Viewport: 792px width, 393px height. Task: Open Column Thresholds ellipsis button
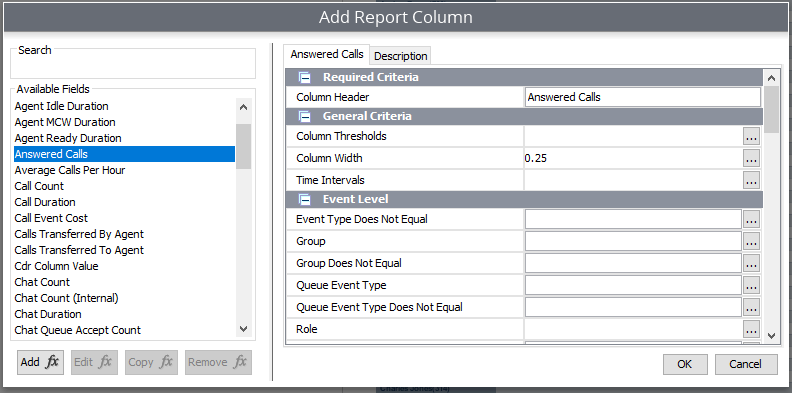752,136
